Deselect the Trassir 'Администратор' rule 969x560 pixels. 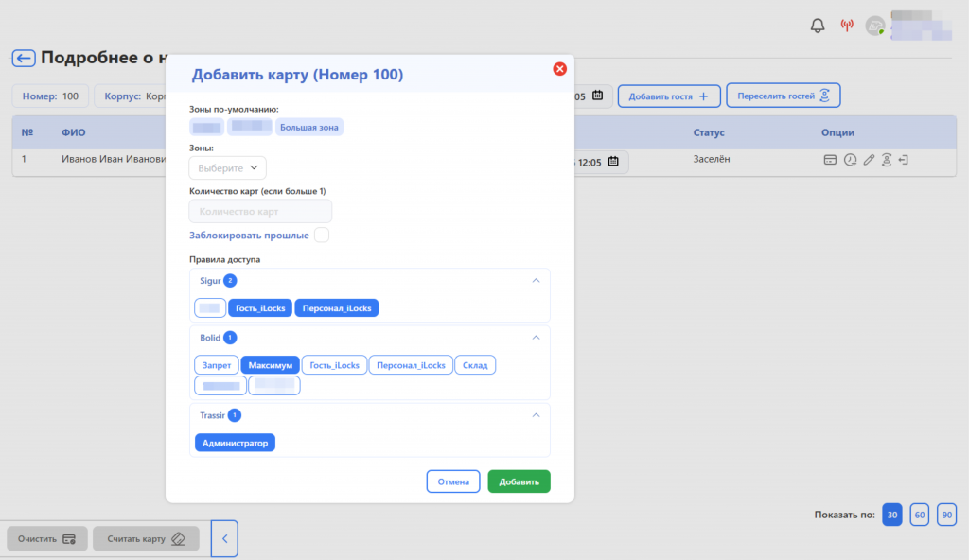[x=235, y=443]
